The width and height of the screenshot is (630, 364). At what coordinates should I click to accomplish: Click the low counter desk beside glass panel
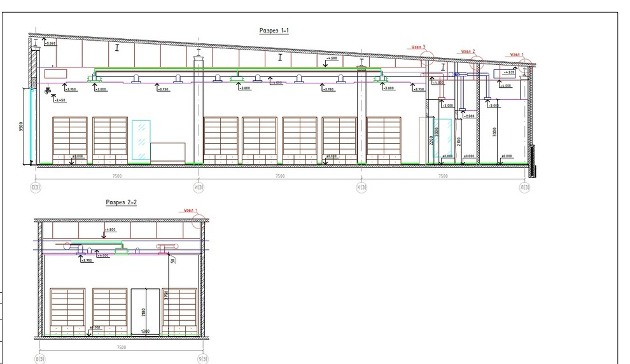click(168, 152)
